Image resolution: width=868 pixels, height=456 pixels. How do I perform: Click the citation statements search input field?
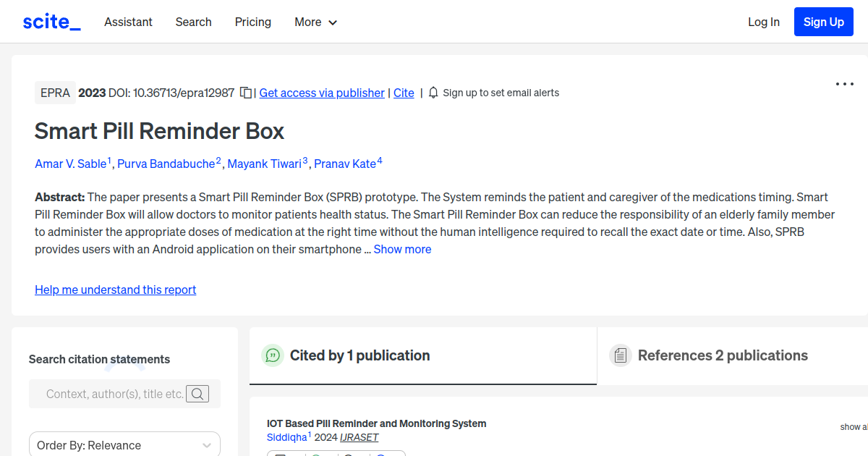(x=116, y=394)
